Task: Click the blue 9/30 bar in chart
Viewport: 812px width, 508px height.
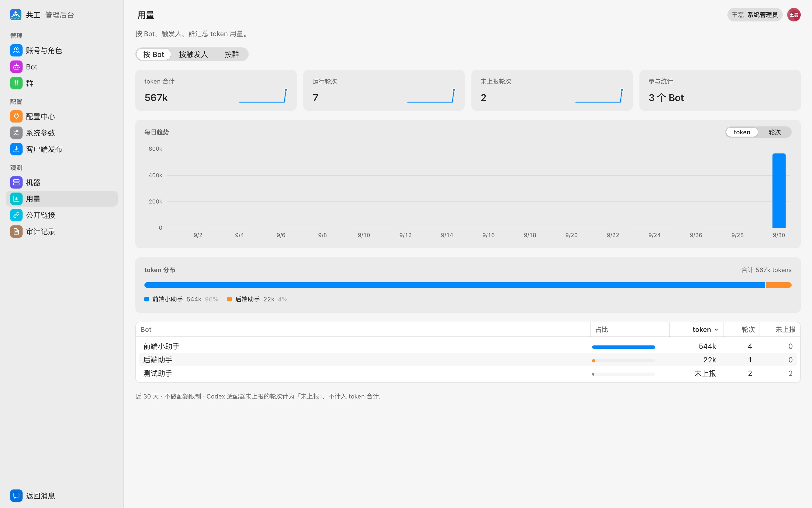Action: point(779,190)
